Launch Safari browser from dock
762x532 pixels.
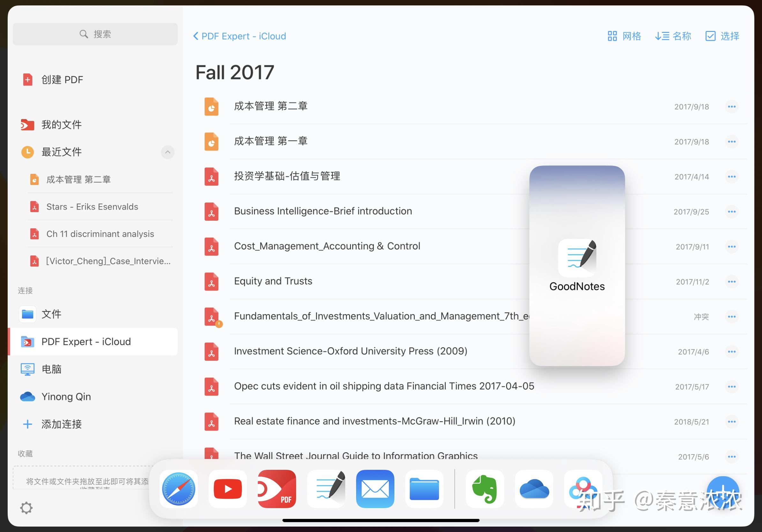click(x=179, y=489)
